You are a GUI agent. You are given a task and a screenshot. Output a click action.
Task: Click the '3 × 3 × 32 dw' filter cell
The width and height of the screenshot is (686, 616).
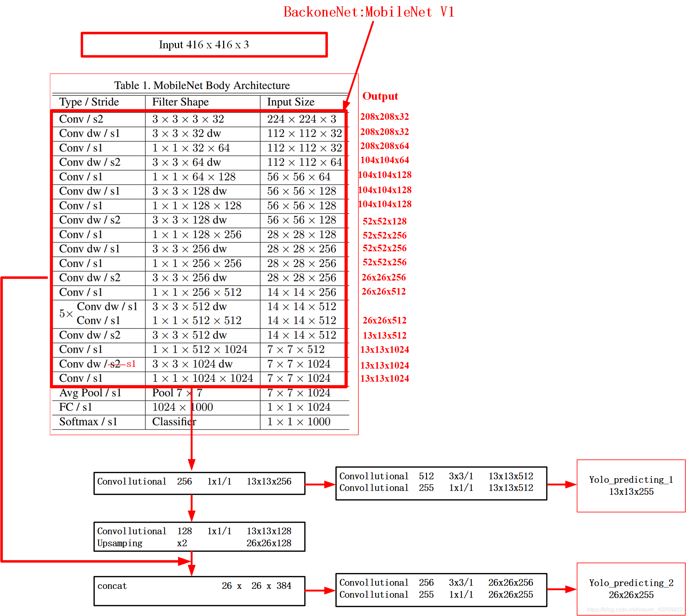click(186, 133)
